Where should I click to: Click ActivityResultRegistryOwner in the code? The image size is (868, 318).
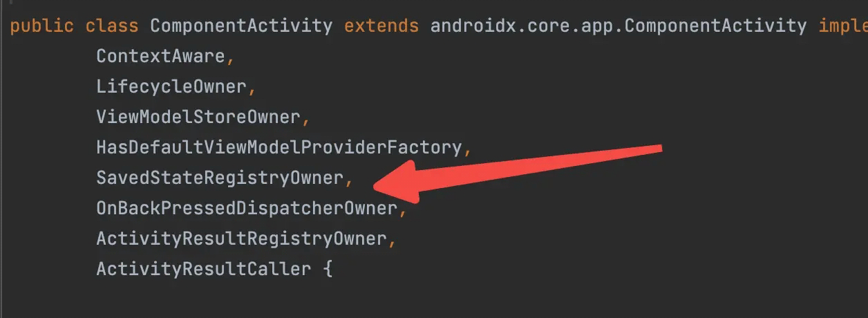[x=241, y=238]
